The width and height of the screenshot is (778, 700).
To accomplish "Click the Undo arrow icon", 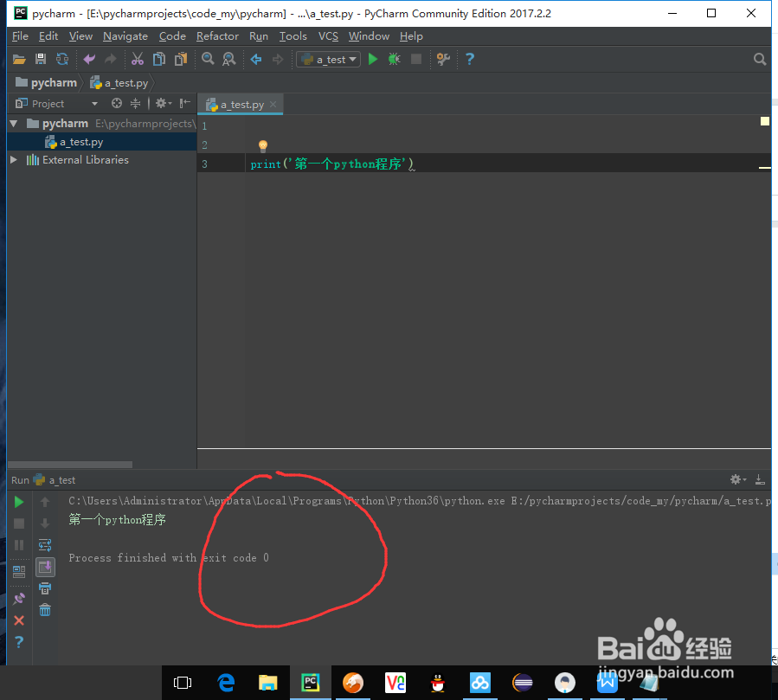I will (89, 60).
